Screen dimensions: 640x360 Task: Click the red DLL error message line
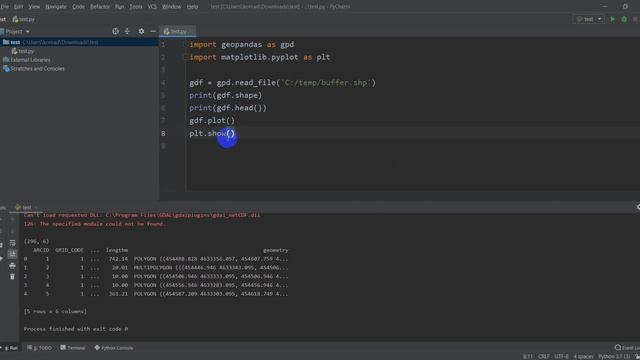(142, 215)
